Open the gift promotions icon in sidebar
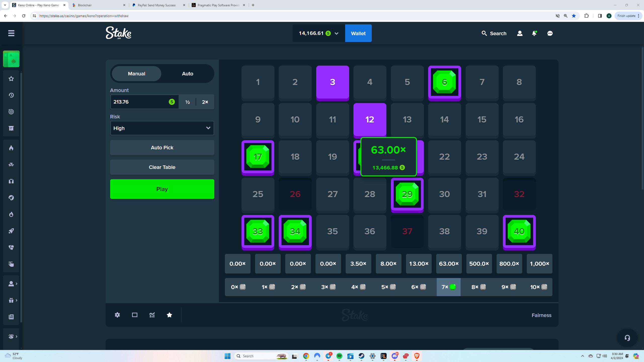Image resolution: width=644 pixels, height=362 pixels. point(11,300)
